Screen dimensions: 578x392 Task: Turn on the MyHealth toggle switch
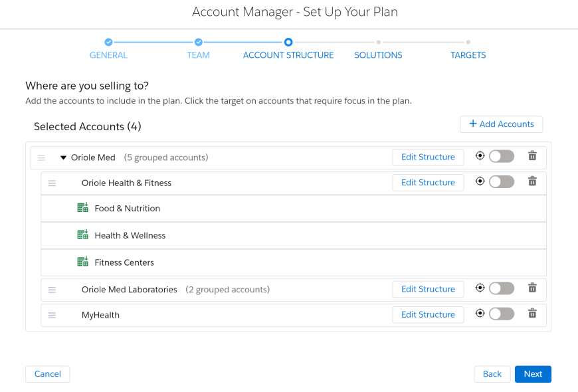502,314
